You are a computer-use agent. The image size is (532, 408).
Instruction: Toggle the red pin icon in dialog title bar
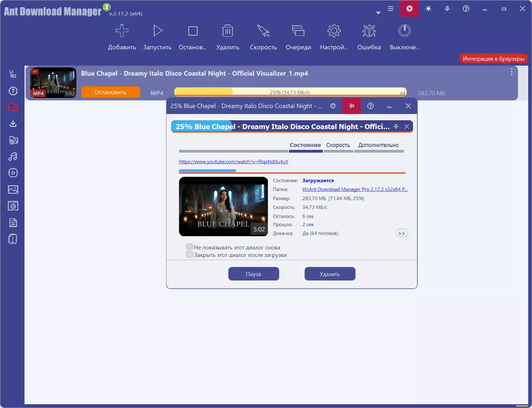tap(352, 106)
